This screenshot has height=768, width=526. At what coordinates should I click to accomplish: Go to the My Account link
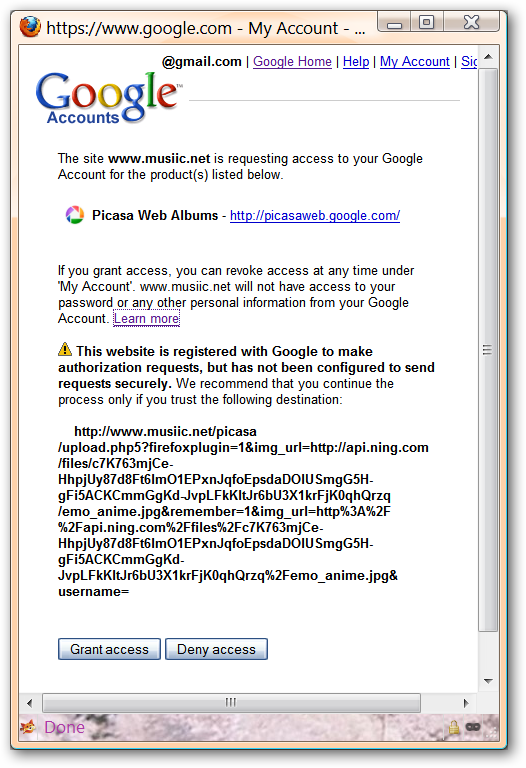tap(415, 62)
